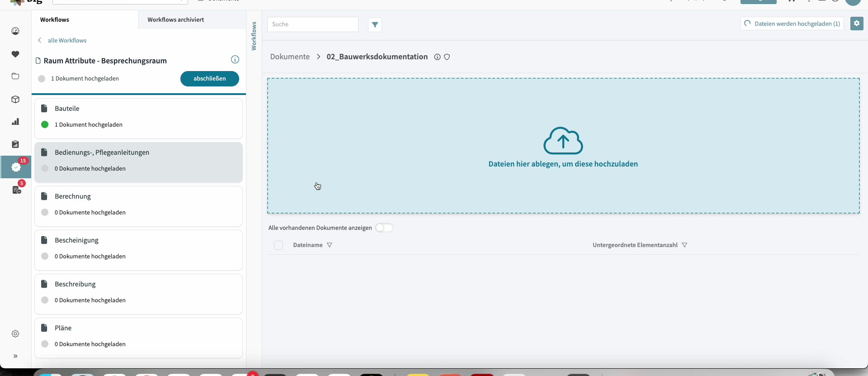This screenshot has width=868, height=376.
Task: Switch to the Workflows archiviert tab
Action: pyautogui.click(x=175, y=19)
